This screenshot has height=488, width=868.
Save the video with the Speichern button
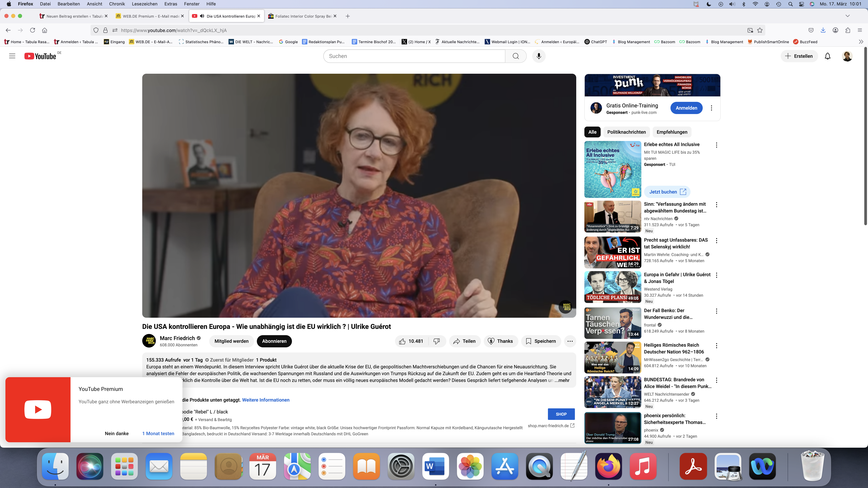541,341
